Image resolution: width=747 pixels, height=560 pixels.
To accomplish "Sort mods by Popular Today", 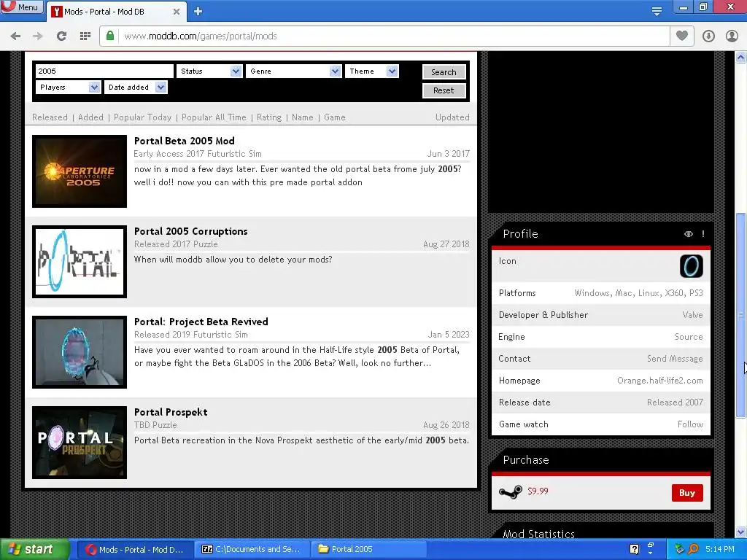I will pyautogui.click(x=142, y=117).
